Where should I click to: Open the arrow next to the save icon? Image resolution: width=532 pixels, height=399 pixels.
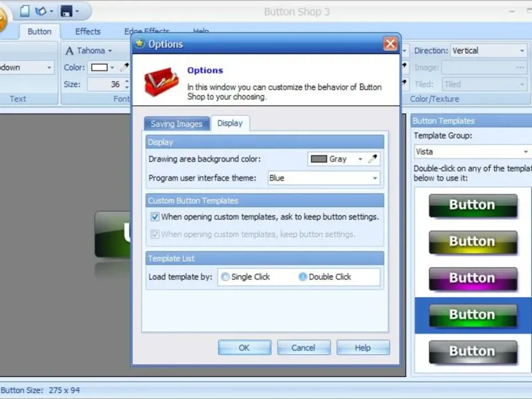pos(77,11)
